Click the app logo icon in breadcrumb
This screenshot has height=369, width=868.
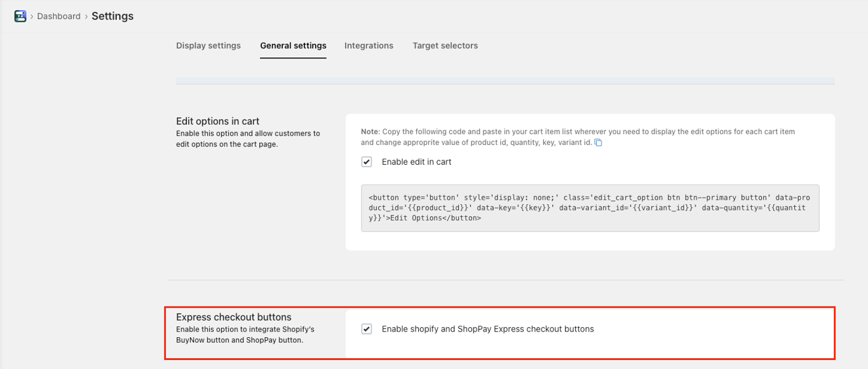20,17
